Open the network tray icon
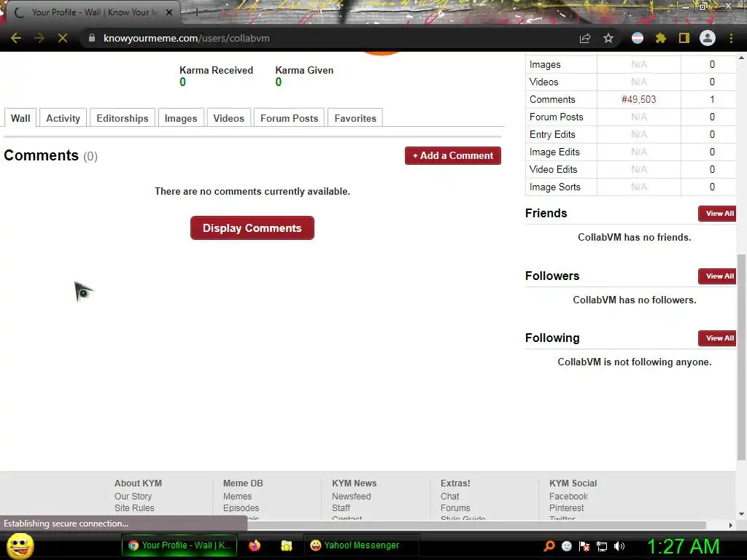The image size is (747, 560). [602, 545]
